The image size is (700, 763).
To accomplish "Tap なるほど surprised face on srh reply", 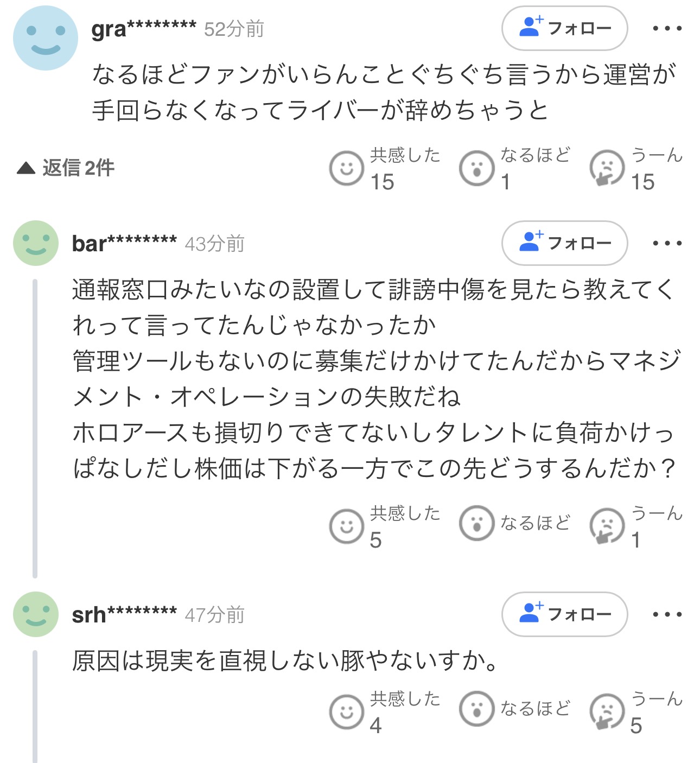I will pyautogui.click(x=476, y=709).
